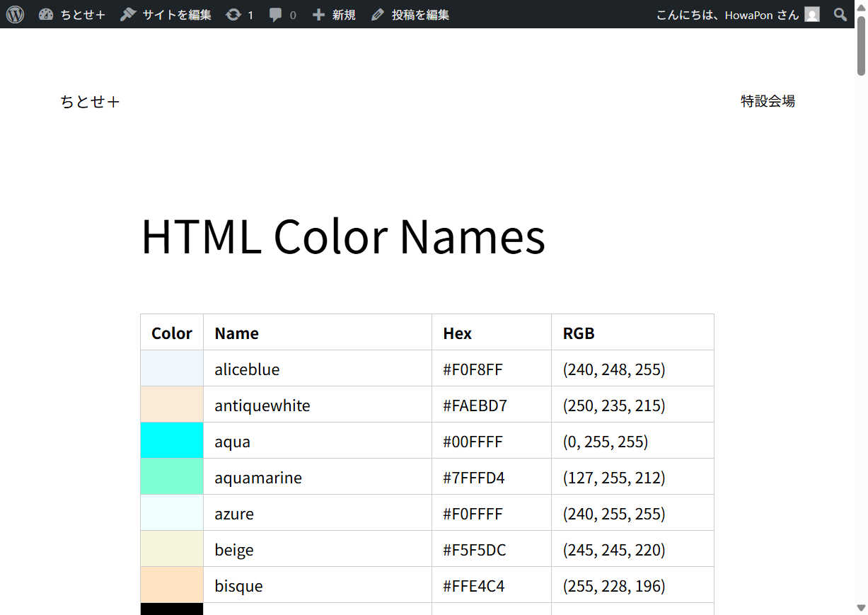This screenshot has width=868, height=615.
Task: Open the サイトを編集 admin bar menu
Action: [165, 14]
